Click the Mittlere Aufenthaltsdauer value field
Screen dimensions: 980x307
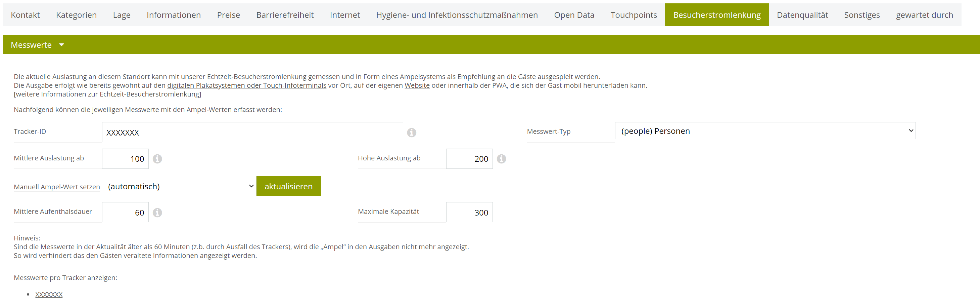[x=125, y=213]
